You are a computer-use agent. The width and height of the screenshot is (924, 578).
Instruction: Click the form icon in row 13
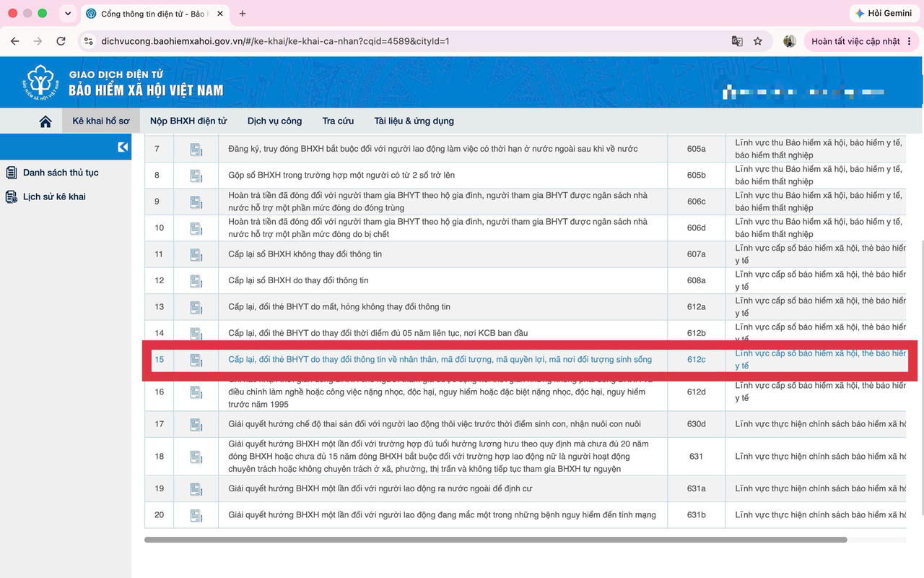196,307
